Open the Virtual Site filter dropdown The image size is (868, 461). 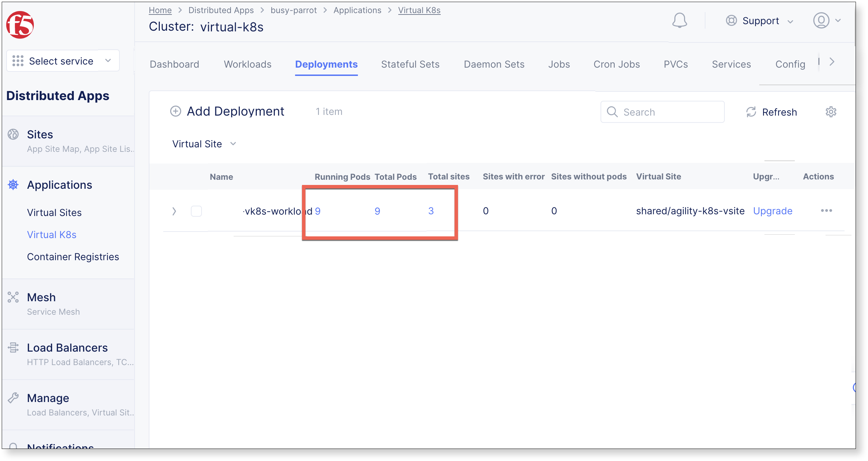(204, 144)
